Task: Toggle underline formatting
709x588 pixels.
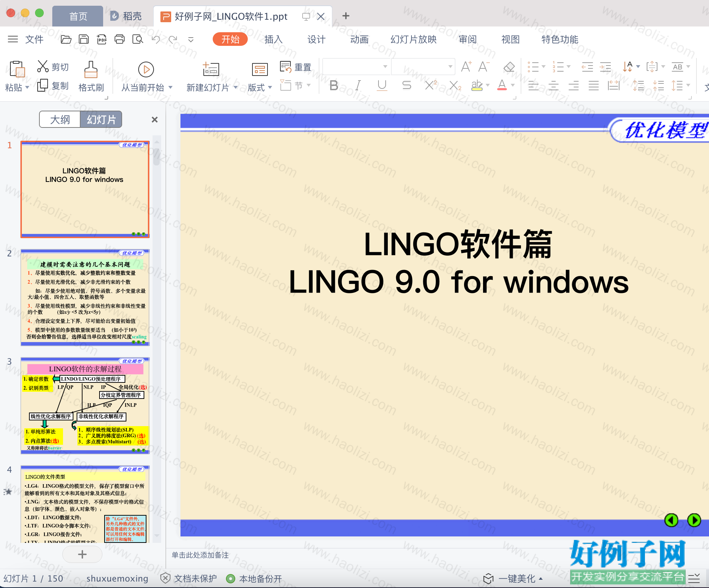Action: click(382, 85)
